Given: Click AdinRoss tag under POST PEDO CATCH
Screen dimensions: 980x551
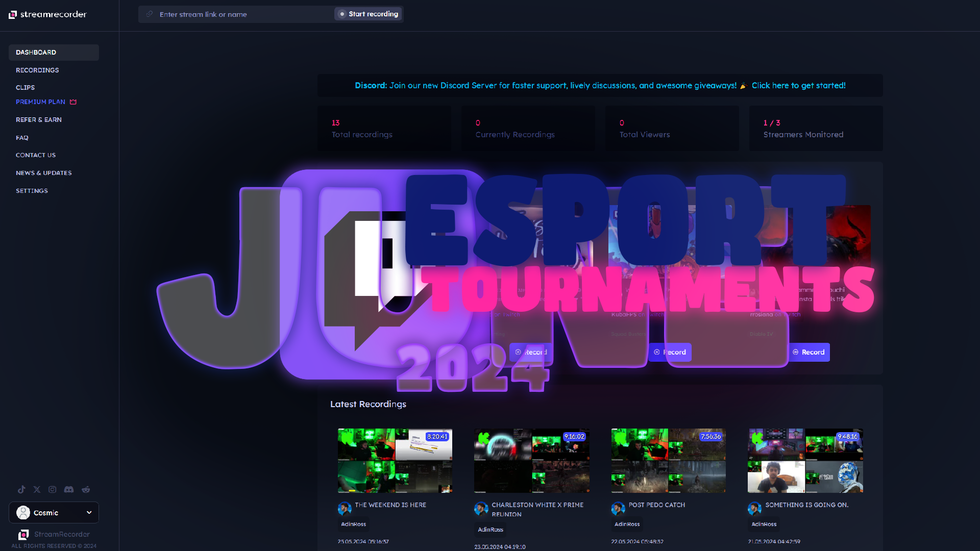Looking at the screenshot, I should click(627, 524).
